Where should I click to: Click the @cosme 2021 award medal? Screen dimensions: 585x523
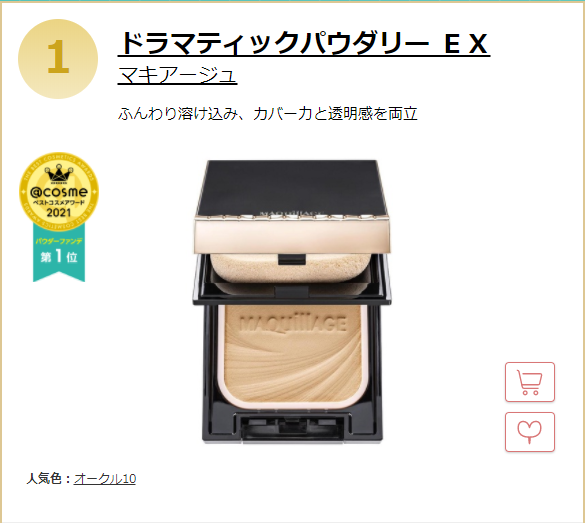pyautogui.click(x=59, y=191)
